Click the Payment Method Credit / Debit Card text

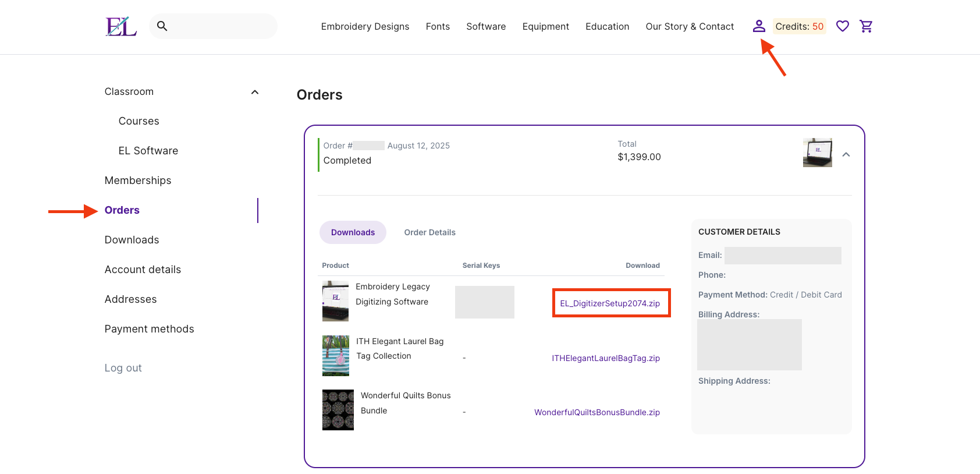770,295
